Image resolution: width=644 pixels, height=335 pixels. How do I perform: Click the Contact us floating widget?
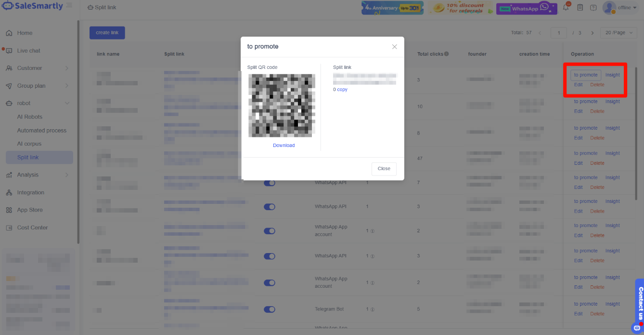[640, 306]
